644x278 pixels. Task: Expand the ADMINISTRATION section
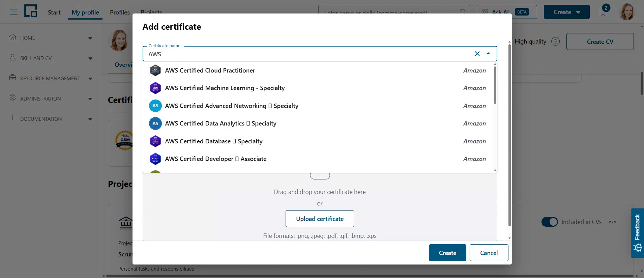90,99
